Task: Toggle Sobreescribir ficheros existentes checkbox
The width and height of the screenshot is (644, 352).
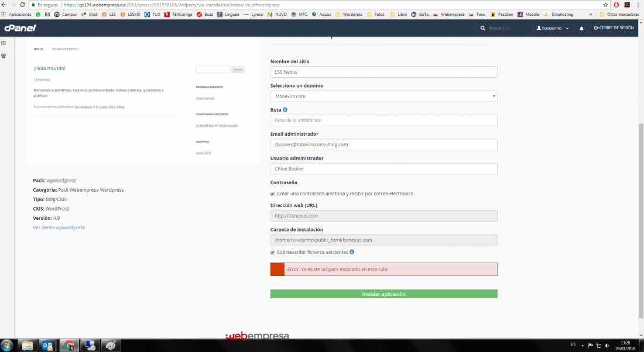Action: pos(272,253)
